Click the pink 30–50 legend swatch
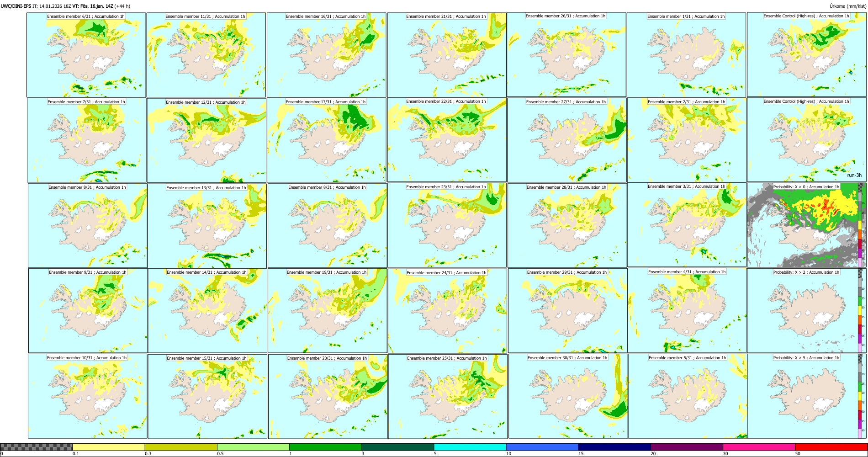Image resolution: width=868 pixels, height=457 pixels. tap(759, 447)
